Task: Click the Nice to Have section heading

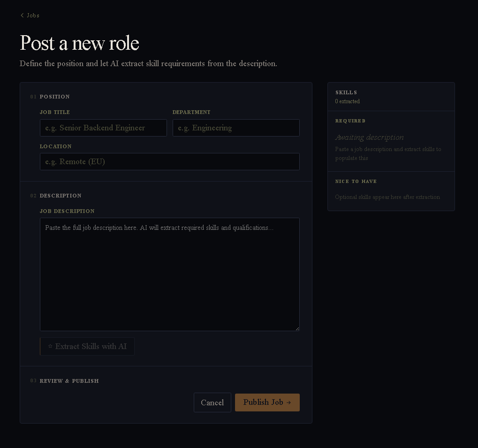Action: tap(356, 181)
